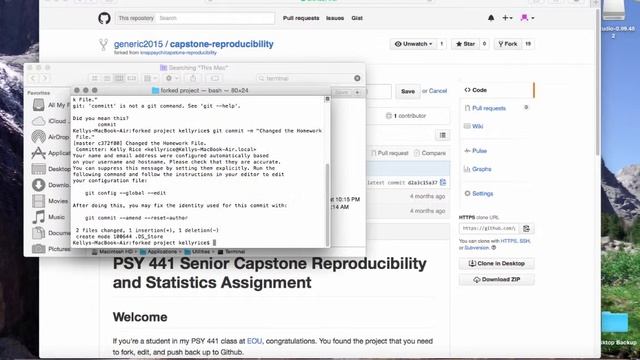Open Pull requests in GitHub header
Viewport: 640px width, 360px height.
(301, 18)
